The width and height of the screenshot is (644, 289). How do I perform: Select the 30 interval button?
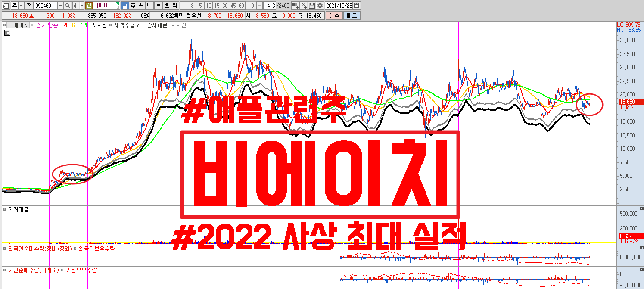[x=225, y=6]
